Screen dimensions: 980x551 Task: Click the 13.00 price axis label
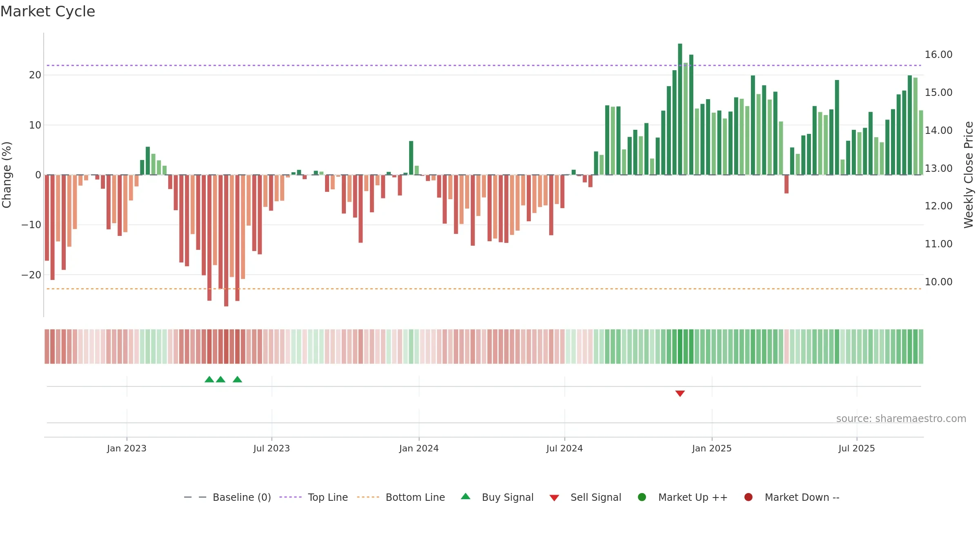click(938, 168)
